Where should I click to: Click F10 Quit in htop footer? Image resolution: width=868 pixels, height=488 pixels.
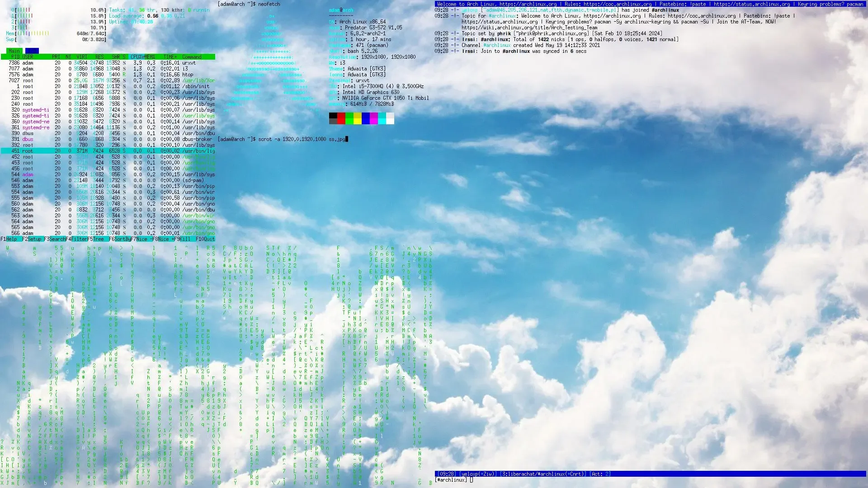point(206,239)
